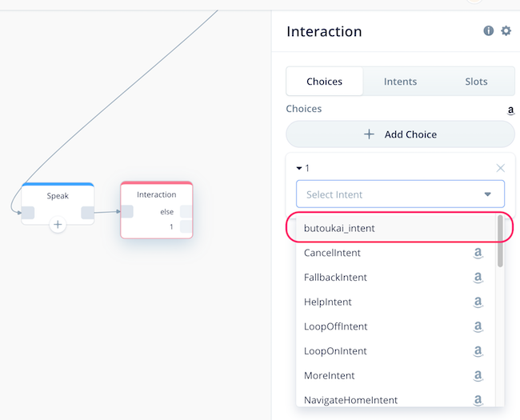This screenshot has height=420, width=520.
Task: Open the Select Intent dropdown arrow
Action: pyautogui.click(x=487, y=194)
